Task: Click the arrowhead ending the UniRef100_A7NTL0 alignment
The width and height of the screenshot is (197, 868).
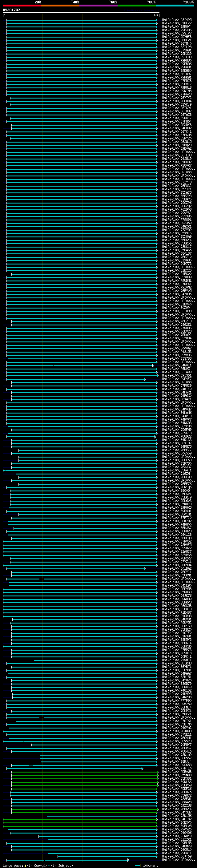Action: point(142,768)
